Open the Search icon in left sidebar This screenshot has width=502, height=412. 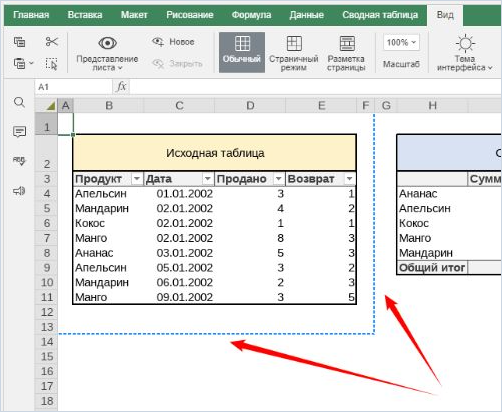19,102
